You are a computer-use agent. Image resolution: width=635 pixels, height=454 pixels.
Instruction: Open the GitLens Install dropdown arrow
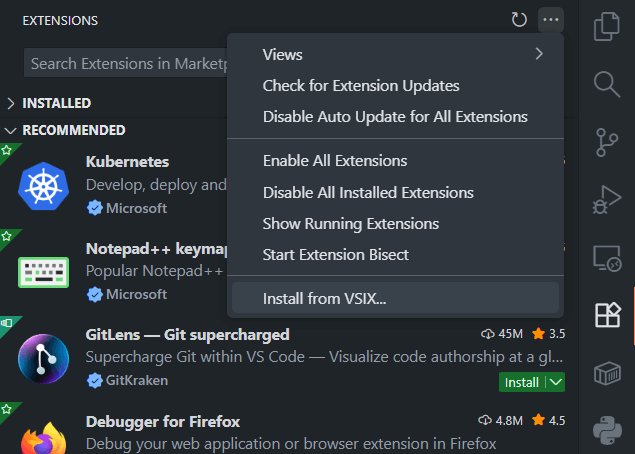[x=556, y=382]
